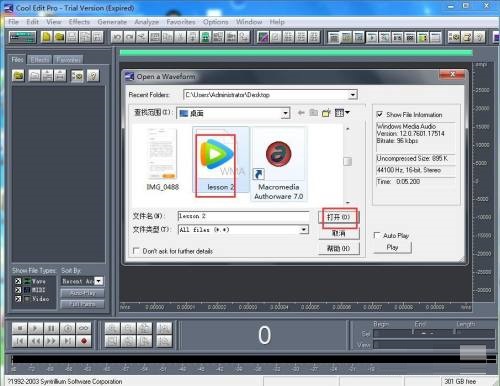Click the help icon in the Files panel toolbar
The width and height of the screenshot is (500, 386).
click(x=93, y=76)
